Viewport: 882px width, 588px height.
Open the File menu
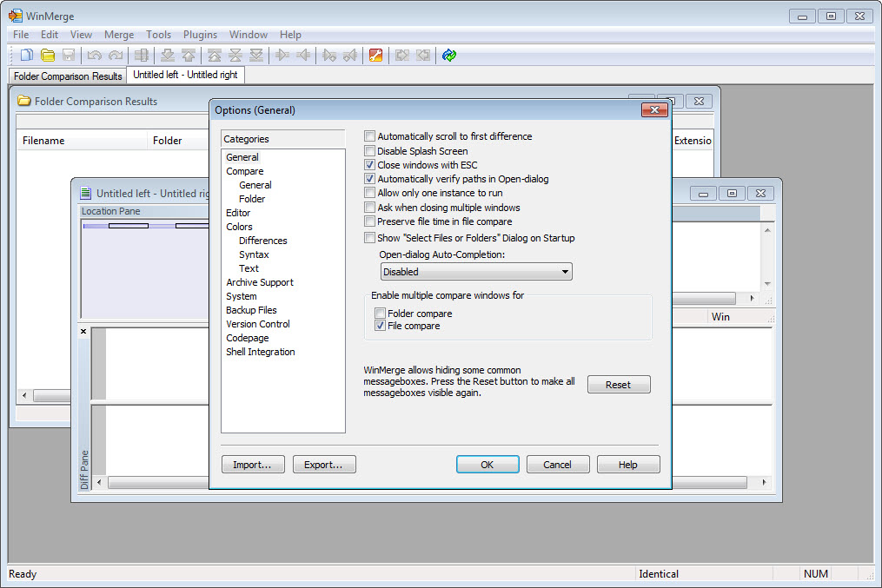[21, 34]
